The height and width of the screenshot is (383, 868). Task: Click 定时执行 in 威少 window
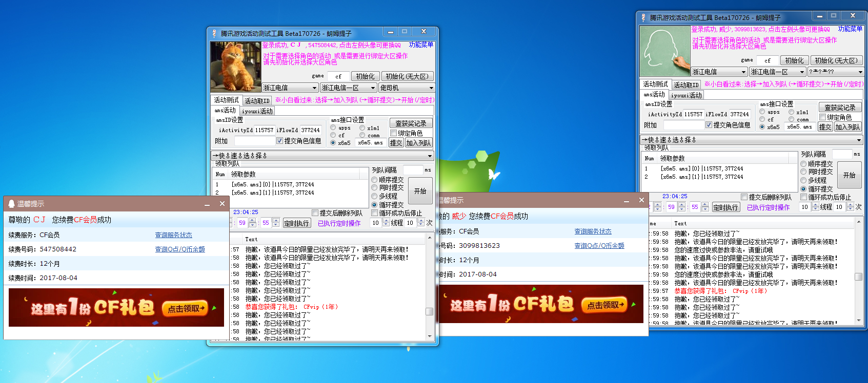click(x=725, y=207)
